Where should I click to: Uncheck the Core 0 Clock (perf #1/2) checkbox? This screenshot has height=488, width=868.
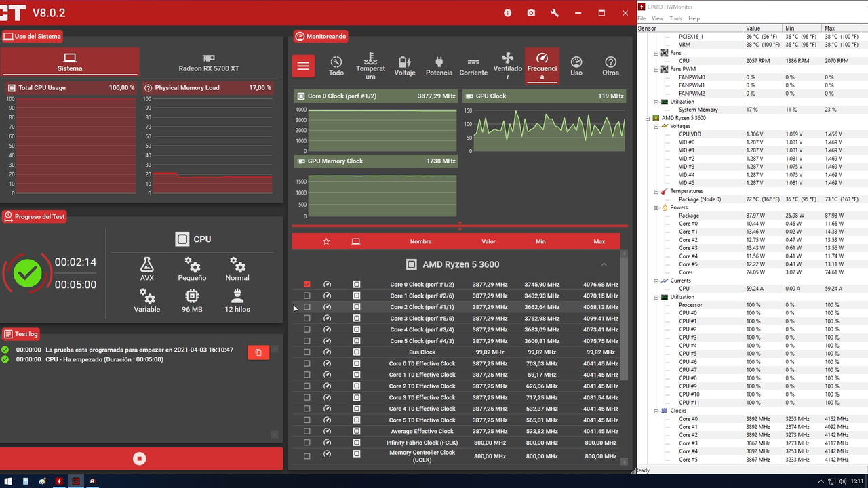[x=307, y=285]
